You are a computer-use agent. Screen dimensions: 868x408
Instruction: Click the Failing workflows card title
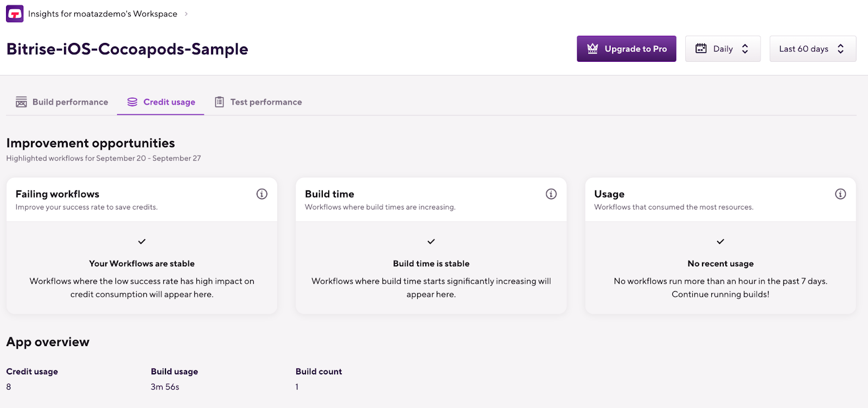(58, 194)
